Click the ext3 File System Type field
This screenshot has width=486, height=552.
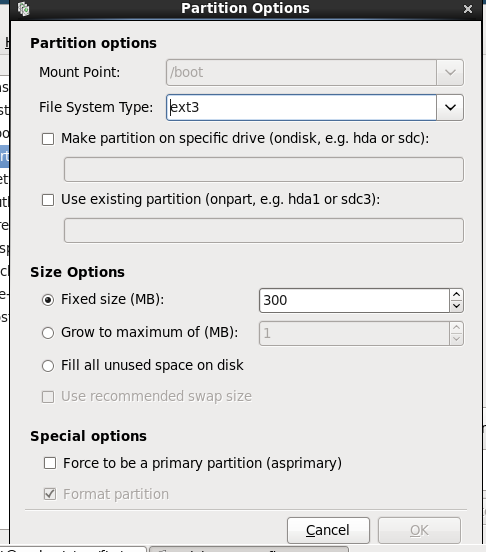point(302,107)
